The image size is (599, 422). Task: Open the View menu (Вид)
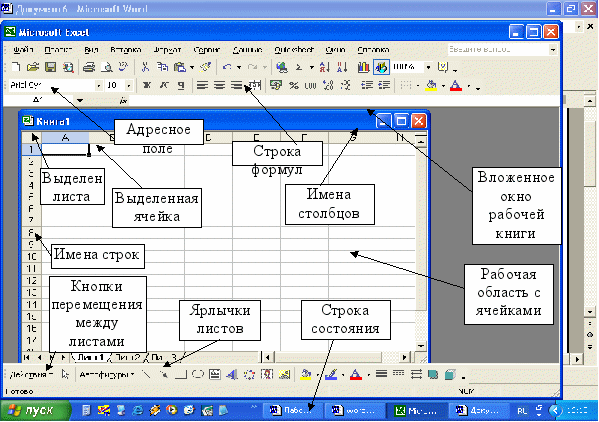91,50
